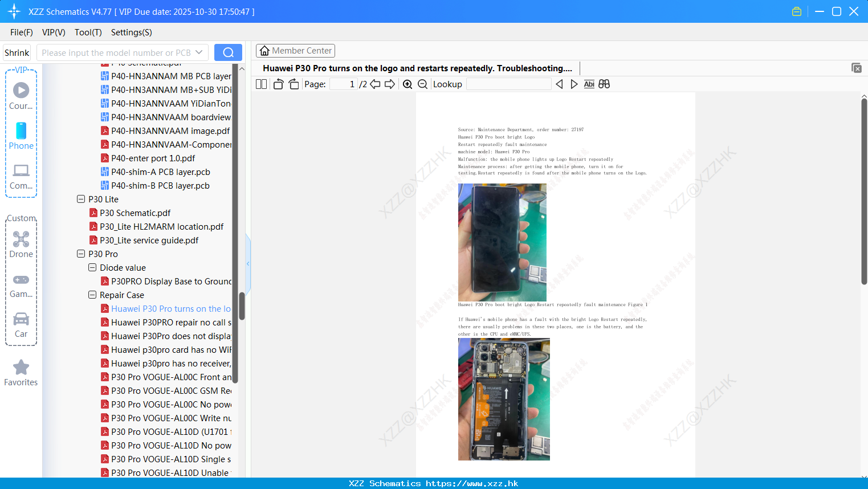Open the Tool(T) menu
Viewport: 868px width, 489px height.
click(x=88, y=32)
